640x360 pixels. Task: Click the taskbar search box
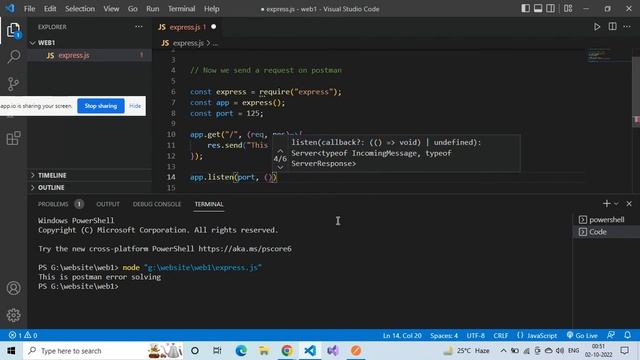click(x=103, y=351)
